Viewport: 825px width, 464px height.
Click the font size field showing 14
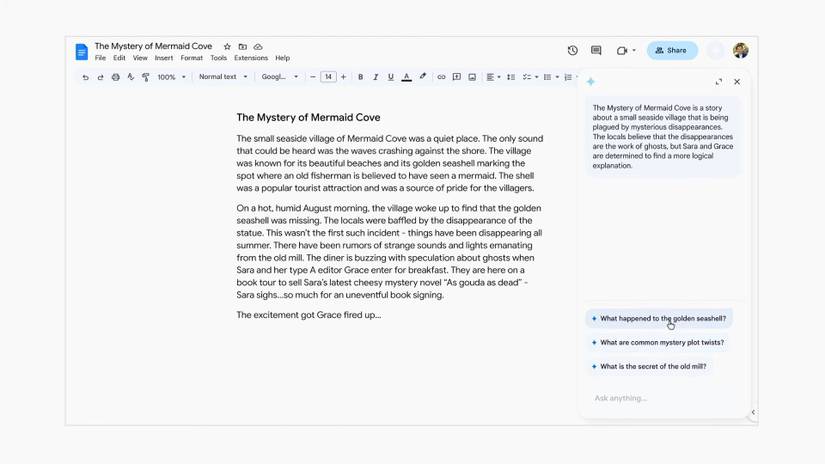[328, 77]
